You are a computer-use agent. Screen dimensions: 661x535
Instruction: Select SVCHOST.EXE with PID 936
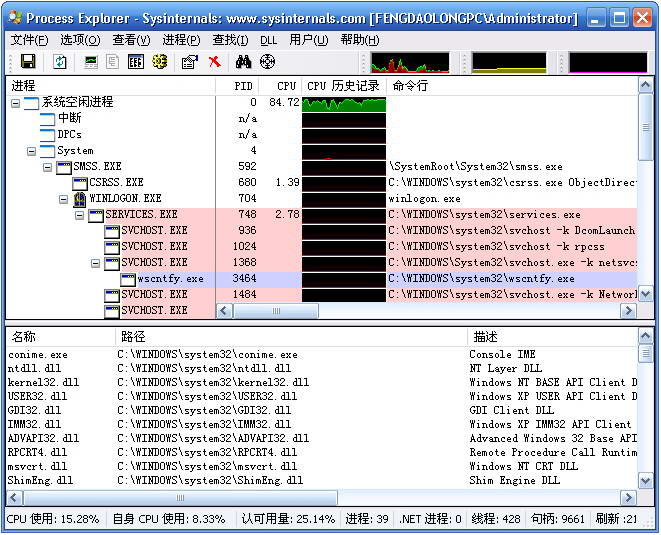point(321,231)
